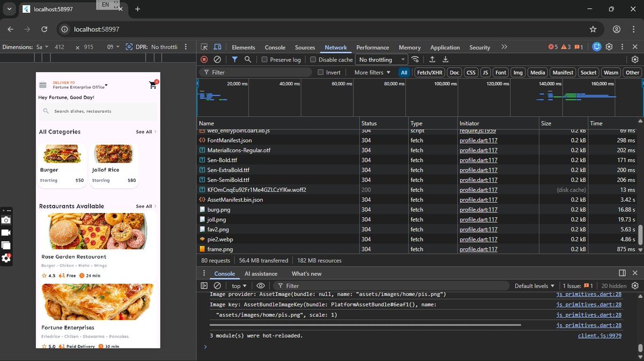Screen dimensions: 644x361
Task: Open the What's new drawer tab
Action: (x=306, y=274)
